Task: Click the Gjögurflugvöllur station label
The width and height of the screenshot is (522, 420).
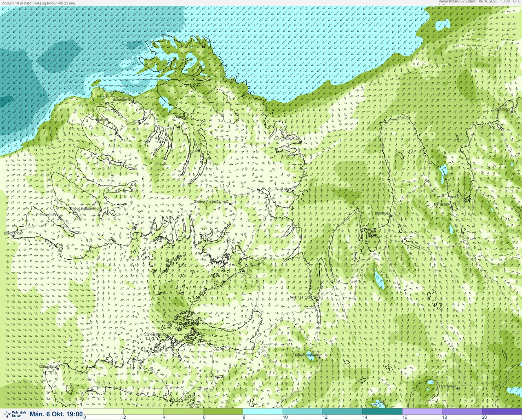Action: (x=287, y=139)
